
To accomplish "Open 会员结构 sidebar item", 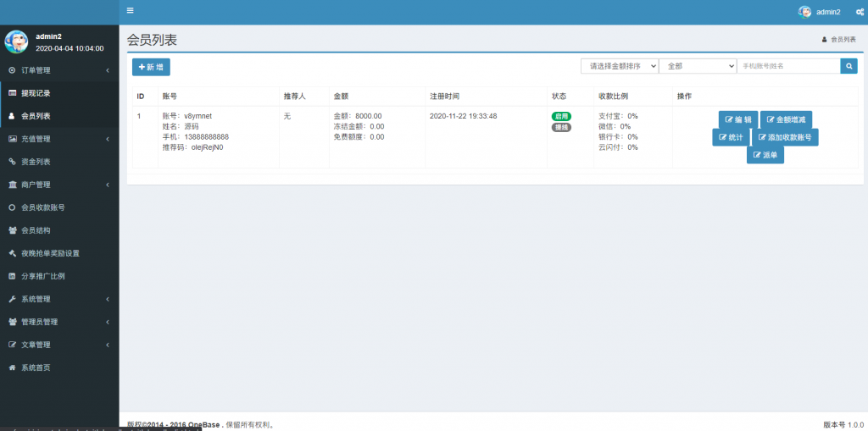I will [x=36, y=230].
